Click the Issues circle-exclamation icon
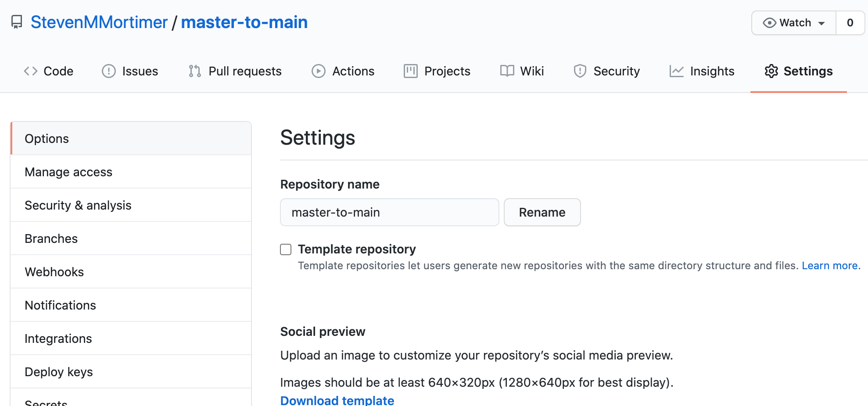This screenshot has width=868, height=406. [108, 71]
